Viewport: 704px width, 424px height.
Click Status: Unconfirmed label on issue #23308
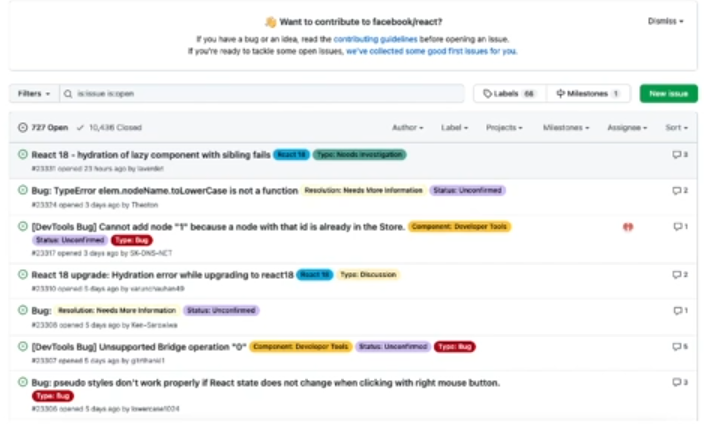(221, 310)
